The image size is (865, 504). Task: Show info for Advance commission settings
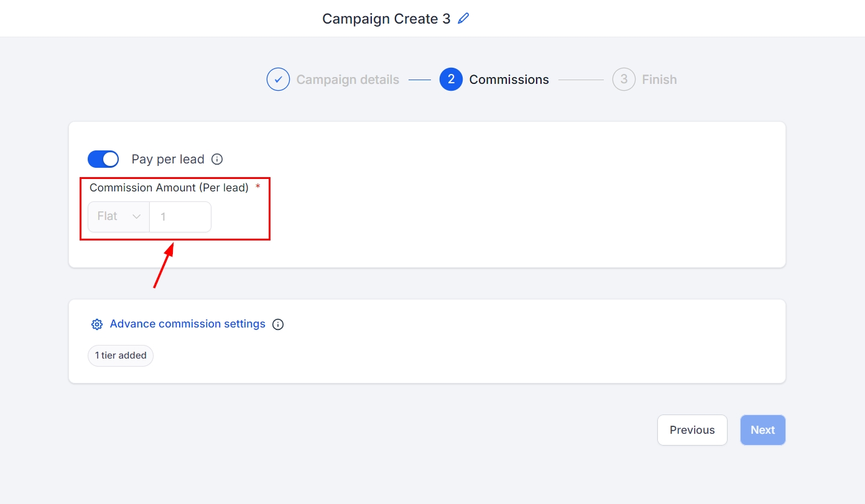278,324
